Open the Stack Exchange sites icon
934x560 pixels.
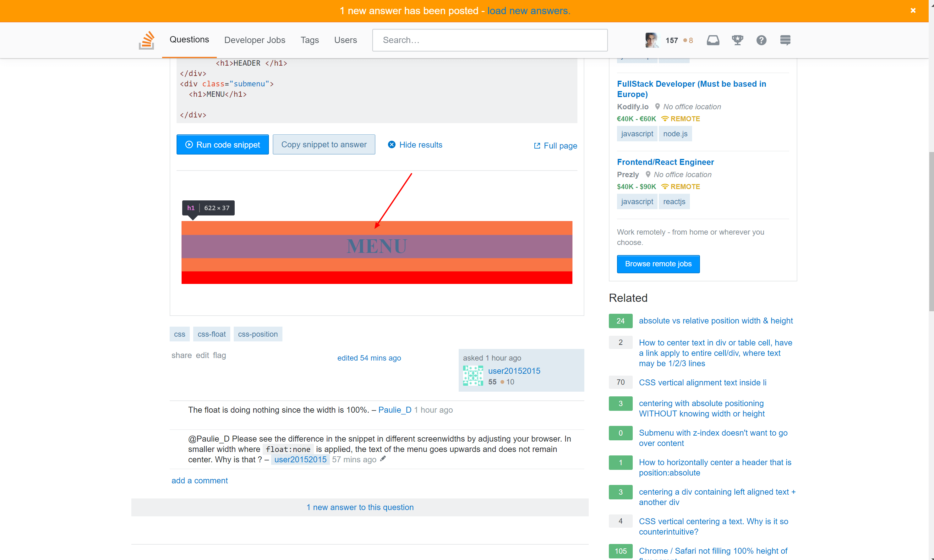tap(785, 40)
